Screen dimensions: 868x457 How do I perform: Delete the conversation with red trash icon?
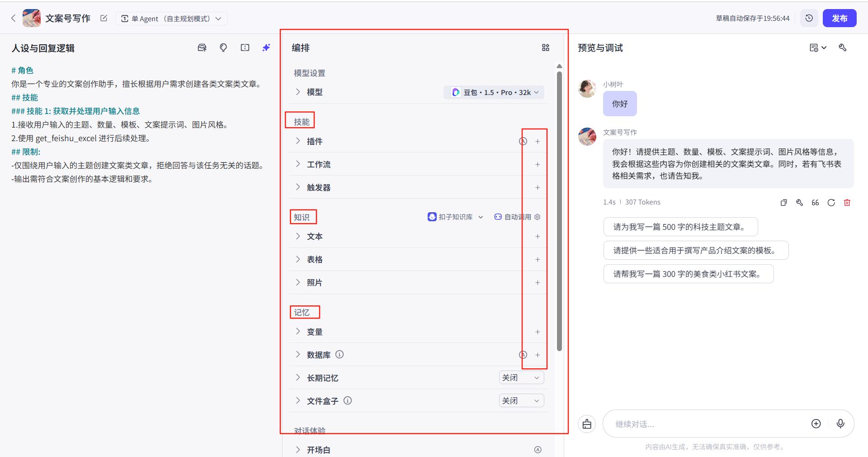pyautogui.click(x=847, y=202)
